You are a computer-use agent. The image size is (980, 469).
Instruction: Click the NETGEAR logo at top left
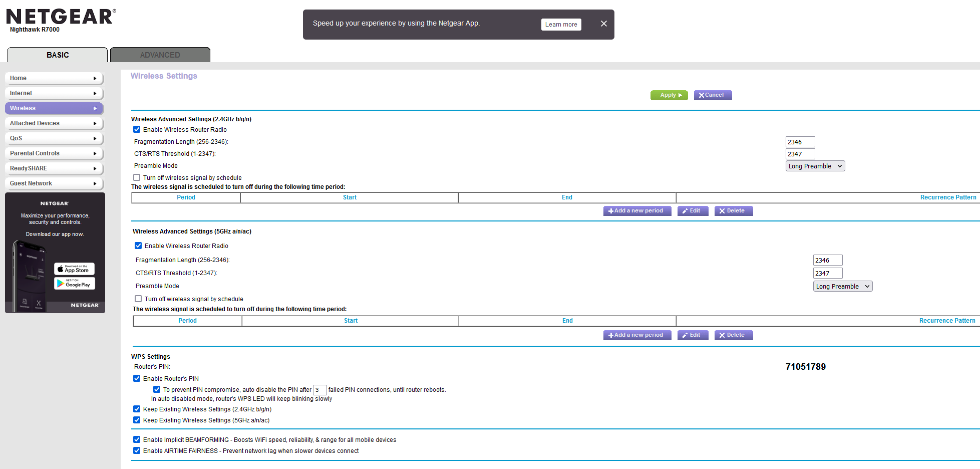[61, 17]
